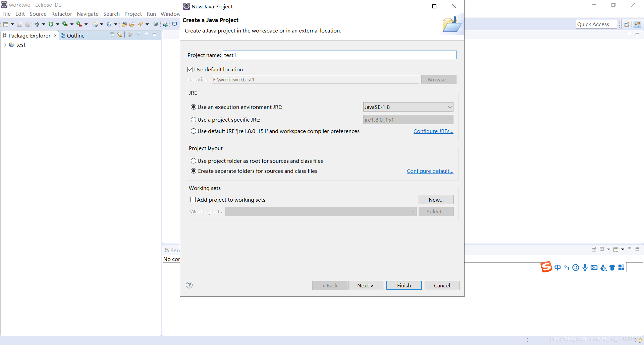Click the Link with Editor icon
Image resolution: width=644 pixels, height=345 pixels.
(x=120, y=35)
